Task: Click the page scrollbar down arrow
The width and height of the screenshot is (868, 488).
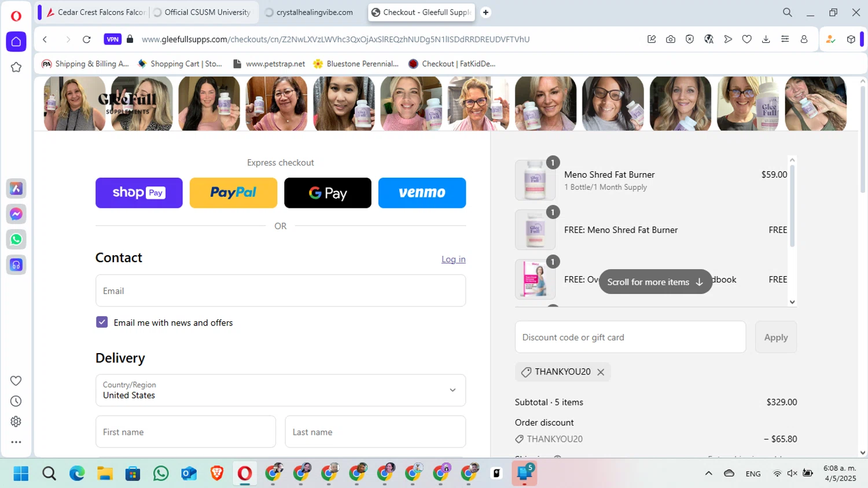Action: [863, 453]
